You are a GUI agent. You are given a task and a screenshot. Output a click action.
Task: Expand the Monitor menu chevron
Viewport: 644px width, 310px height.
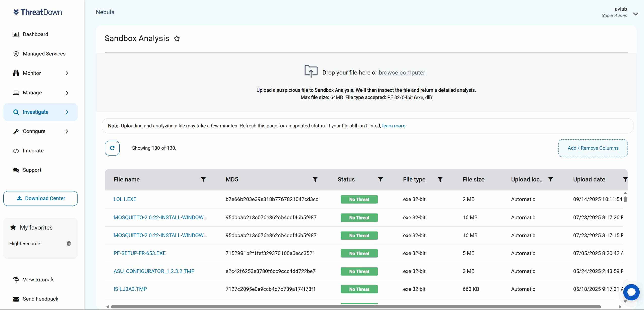coord(67,73)
